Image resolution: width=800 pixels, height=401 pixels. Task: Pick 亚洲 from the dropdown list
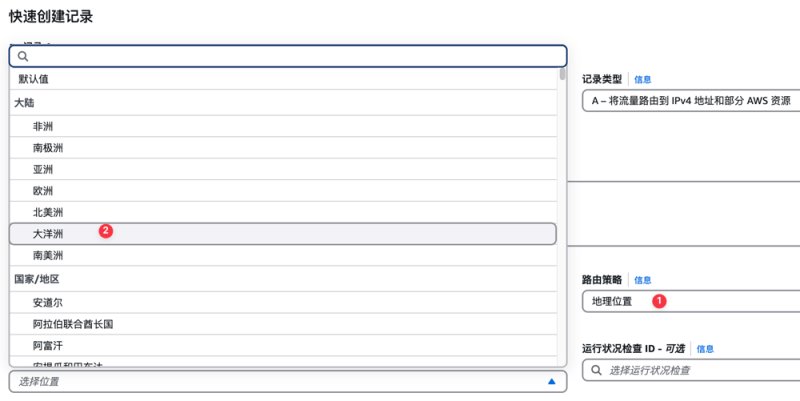283,169
